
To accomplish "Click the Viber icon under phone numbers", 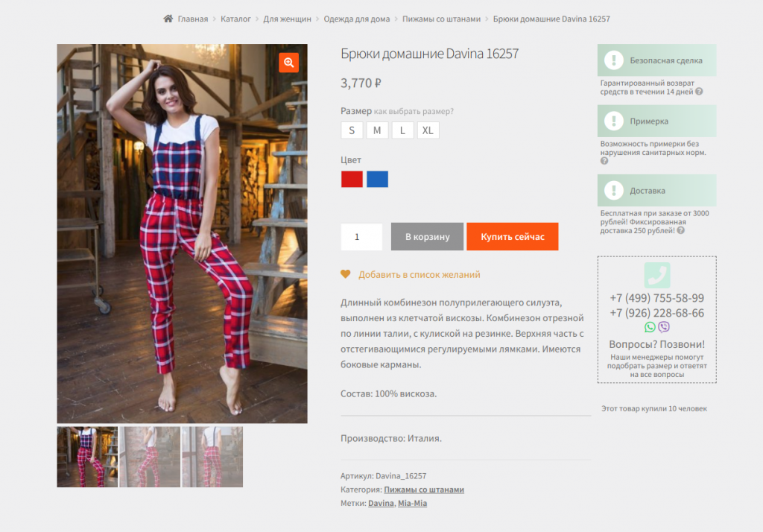I will [664, 327].
